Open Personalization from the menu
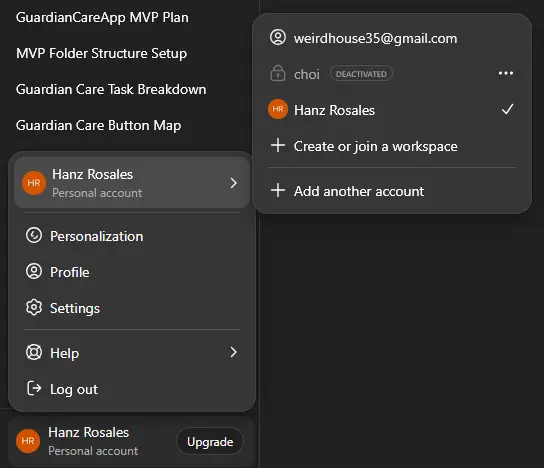The width and height of the screenshot is (544, 468). tap(132, 236)
